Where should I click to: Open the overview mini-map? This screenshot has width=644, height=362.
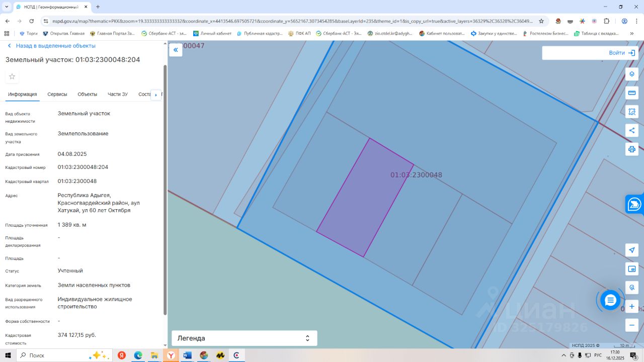pos(632,268)
